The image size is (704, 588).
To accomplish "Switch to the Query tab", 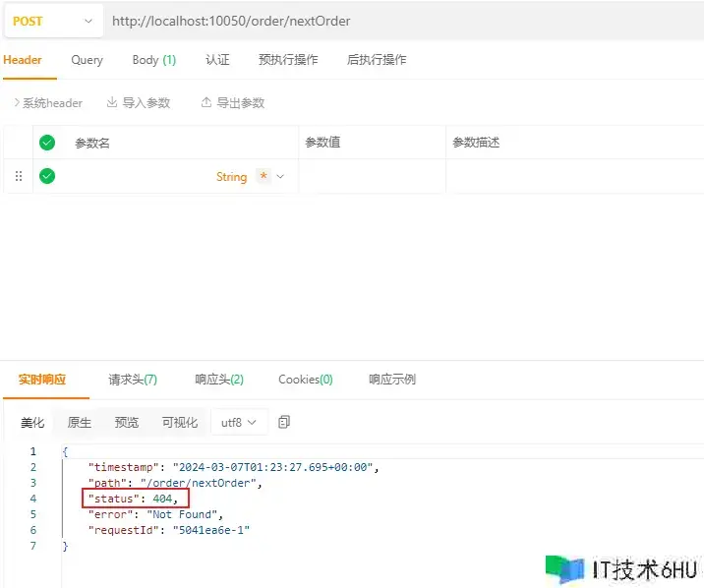I will click(x=87, y=60).
